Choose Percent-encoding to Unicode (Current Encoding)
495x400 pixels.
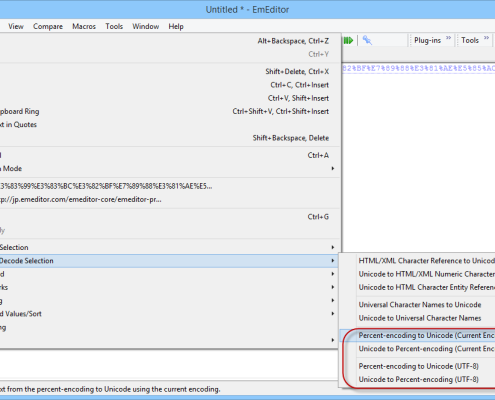coord(418,335)
